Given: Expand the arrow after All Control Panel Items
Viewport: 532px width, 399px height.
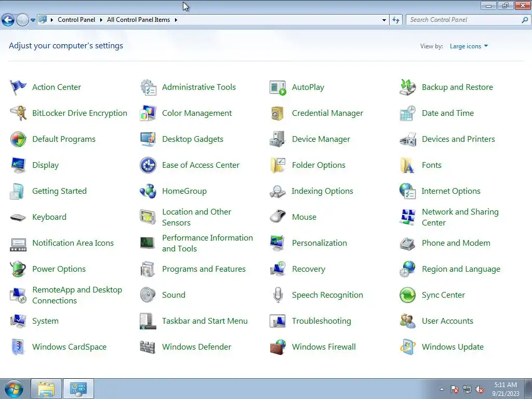Looking at the screenshot, I should coord(176,20).
